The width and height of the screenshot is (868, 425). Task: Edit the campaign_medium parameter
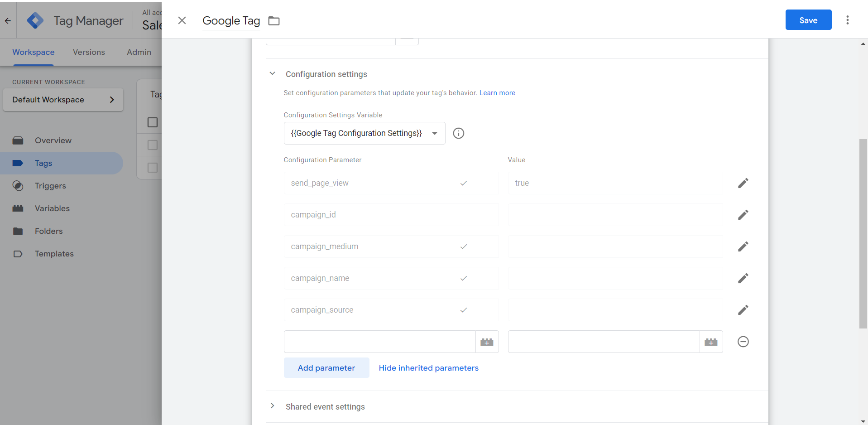(743, 246)
